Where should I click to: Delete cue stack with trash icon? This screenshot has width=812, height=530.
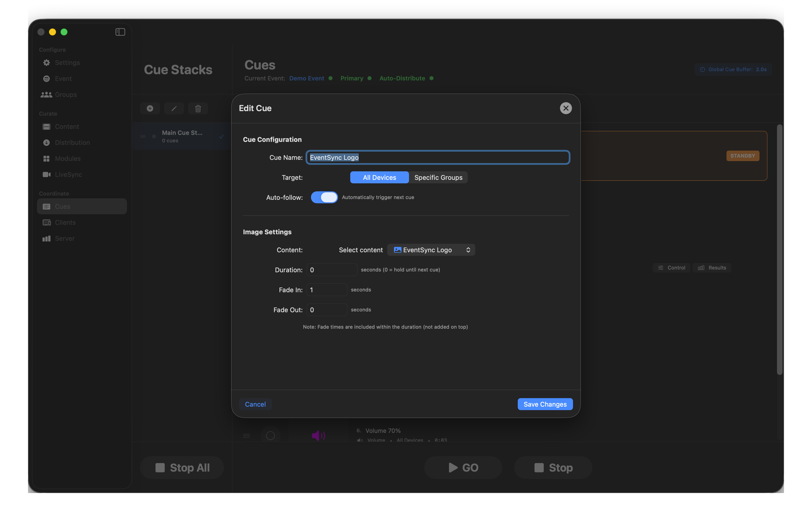click(x=198, y=108)
